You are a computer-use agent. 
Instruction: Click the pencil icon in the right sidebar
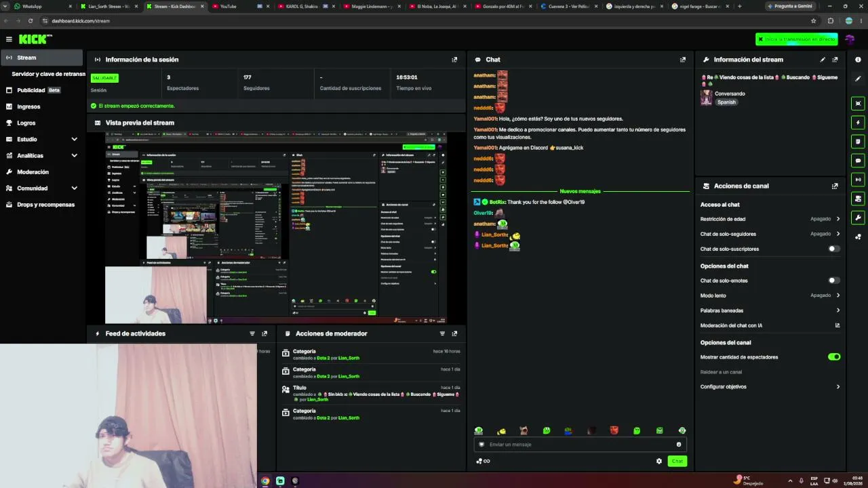(858, 79)
